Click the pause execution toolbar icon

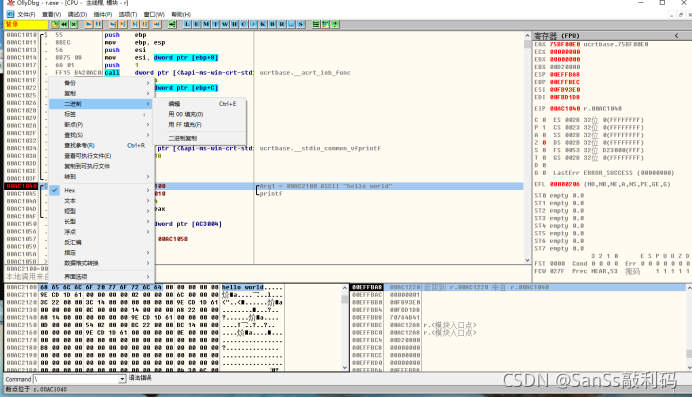pyautogui.click(x=98, y=24)
